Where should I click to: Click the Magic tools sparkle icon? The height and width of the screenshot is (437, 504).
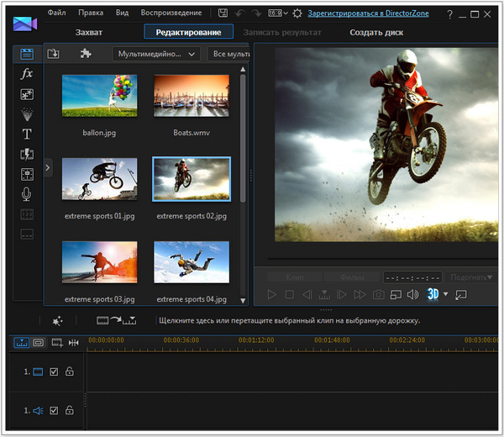58,321
